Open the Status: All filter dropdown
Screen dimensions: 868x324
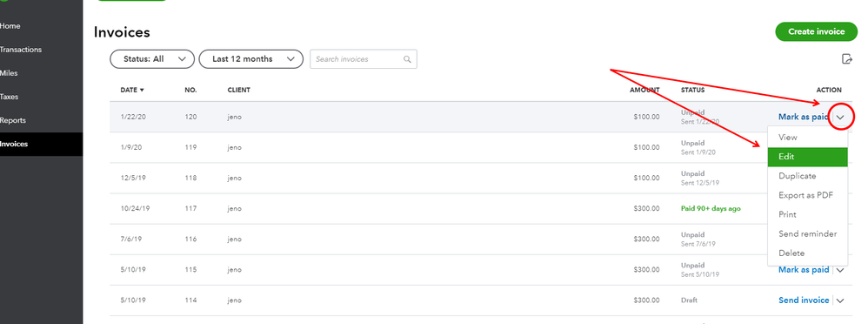(152, 59)
